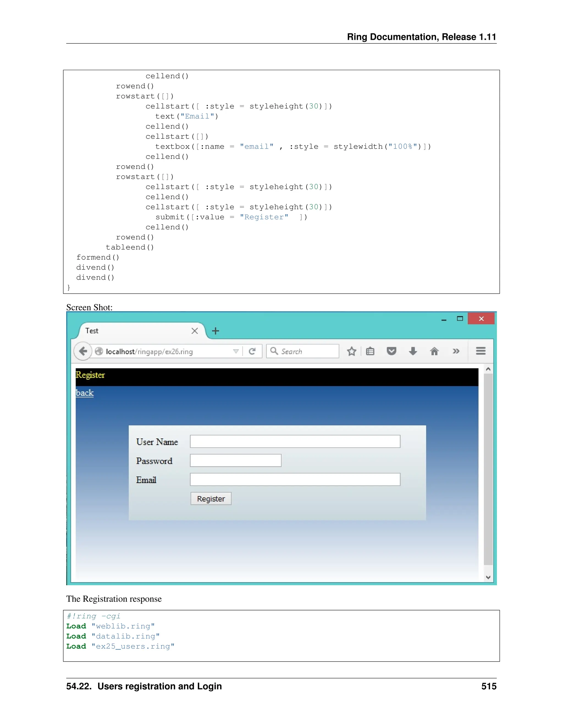Click the Pocket save icon

point(391,351)
